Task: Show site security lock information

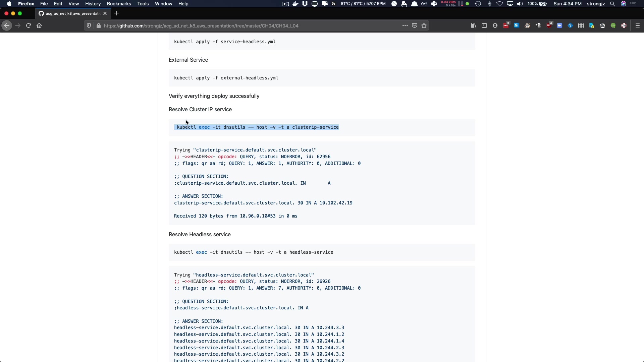Action: coord(98,25)
